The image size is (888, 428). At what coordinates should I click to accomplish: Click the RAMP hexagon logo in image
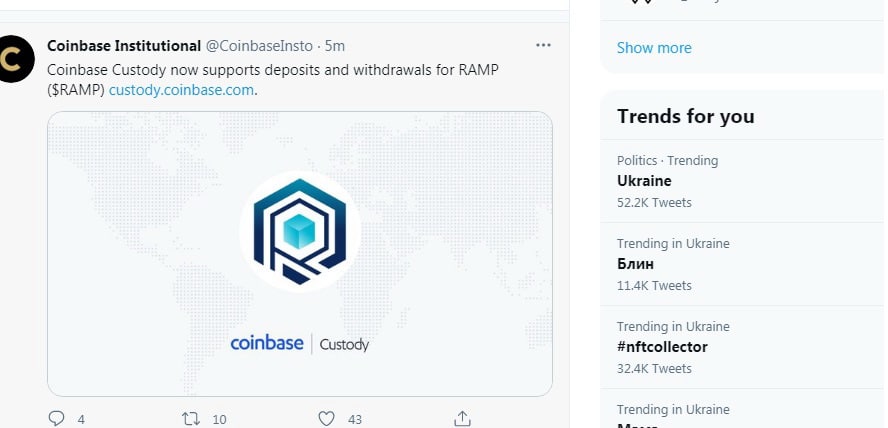[x=300, y=232]
